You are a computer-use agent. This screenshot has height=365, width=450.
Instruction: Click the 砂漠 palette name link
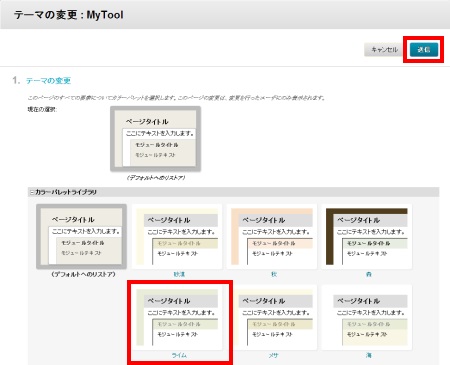click(179, 274)
